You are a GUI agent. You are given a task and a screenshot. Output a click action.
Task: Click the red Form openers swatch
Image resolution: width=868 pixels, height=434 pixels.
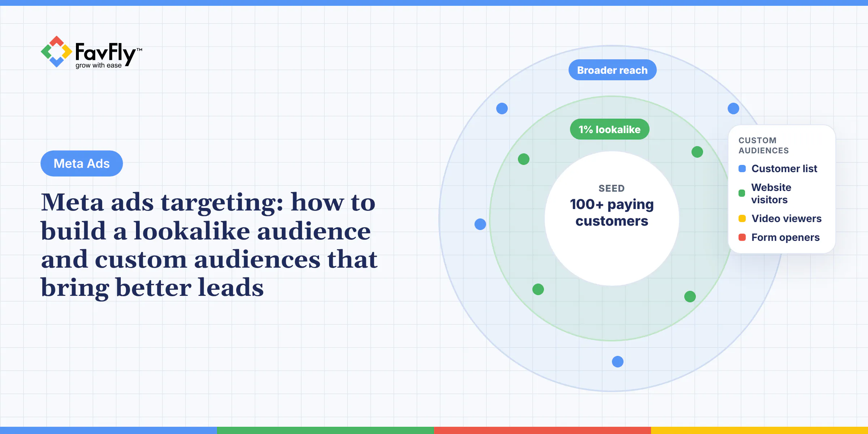(x=742, y=237)
